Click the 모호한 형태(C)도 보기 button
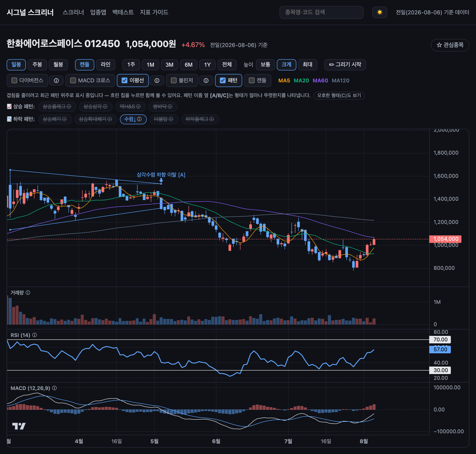Viewport: 476px width, 454px height. (x=339, y=95)
